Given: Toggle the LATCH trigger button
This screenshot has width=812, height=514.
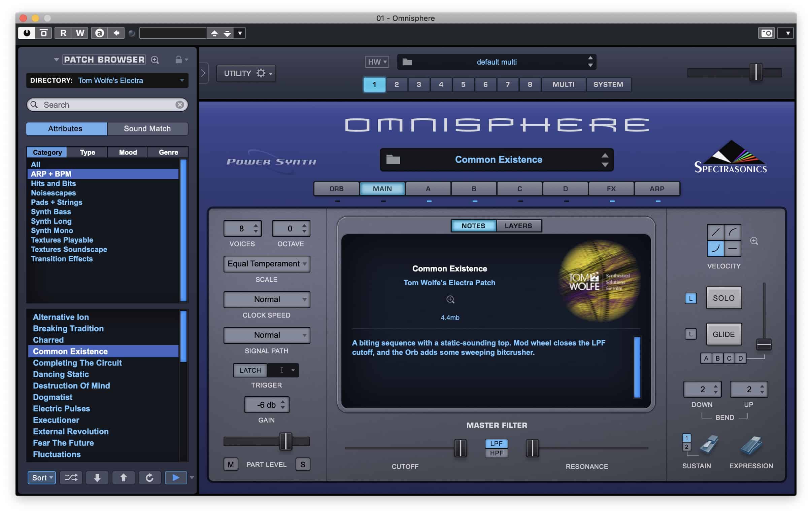Looking at the screenshot, I should point(250,370).
